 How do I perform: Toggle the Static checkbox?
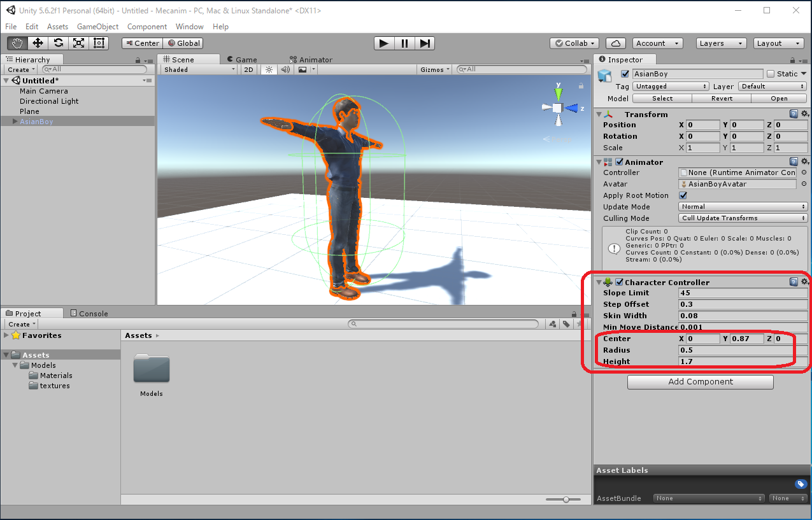click(x=771, y=74)
